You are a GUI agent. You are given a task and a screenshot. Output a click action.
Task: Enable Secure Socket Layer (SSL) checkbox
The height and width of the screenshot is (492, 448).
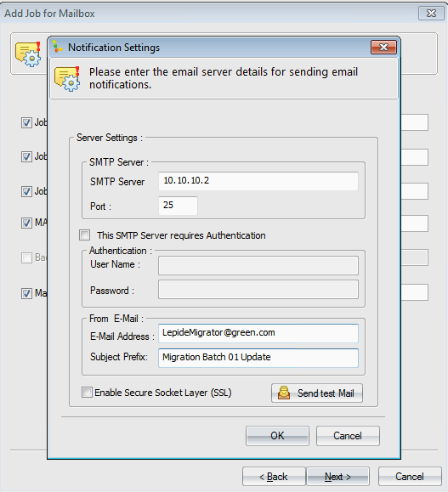[87, 393]
